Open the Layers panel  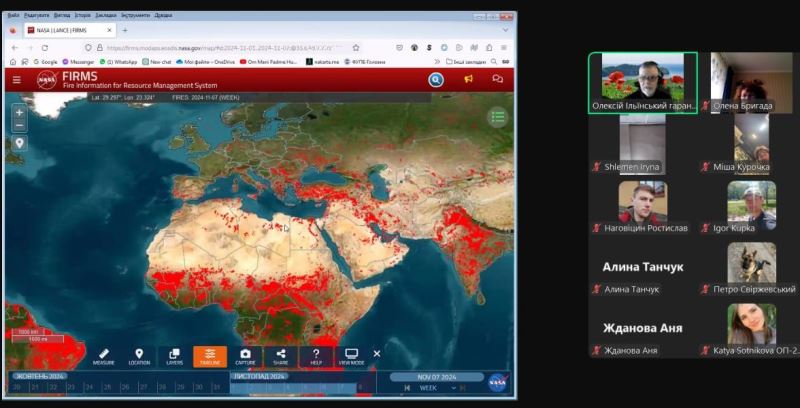click(x=174, y=356)
